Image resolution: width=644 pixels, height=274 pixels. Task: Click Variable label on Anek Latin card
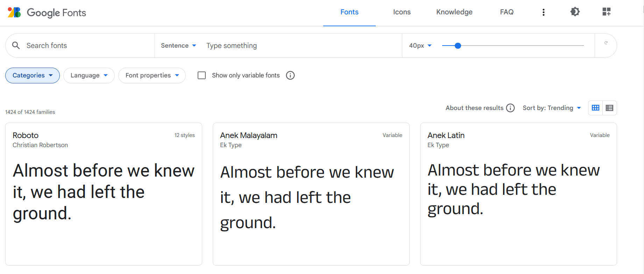600,135
